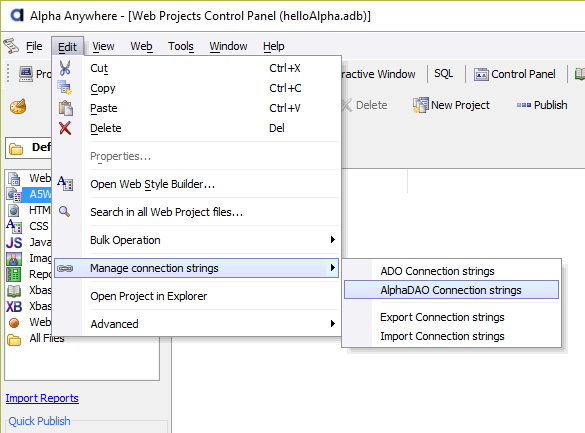Click the SQL toolbar button
This screenshot has height=433, width=585.
coord(444,73)
